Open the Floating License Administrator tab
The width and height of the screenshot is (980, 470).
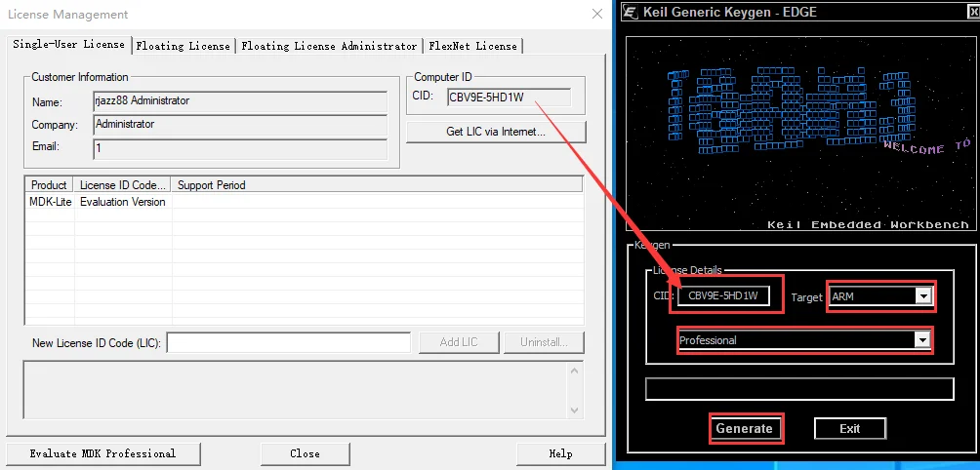pos(329,46)
